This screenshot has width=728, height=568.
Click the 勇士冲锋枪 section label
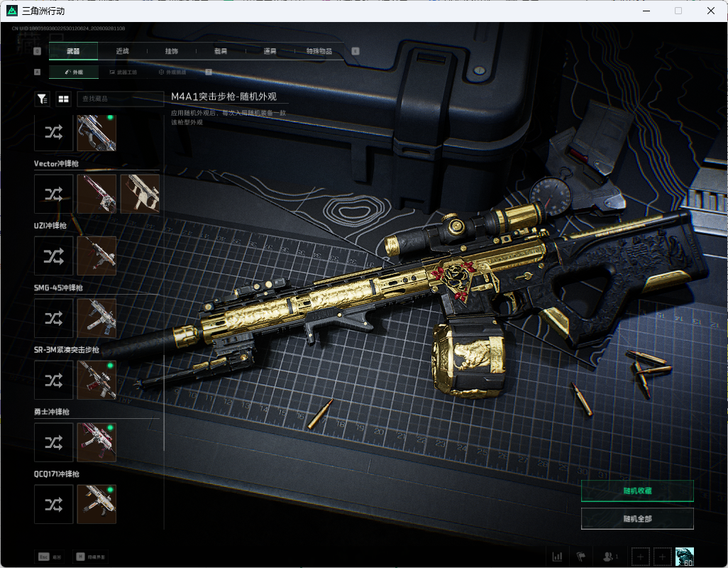(x=52, y=412)
